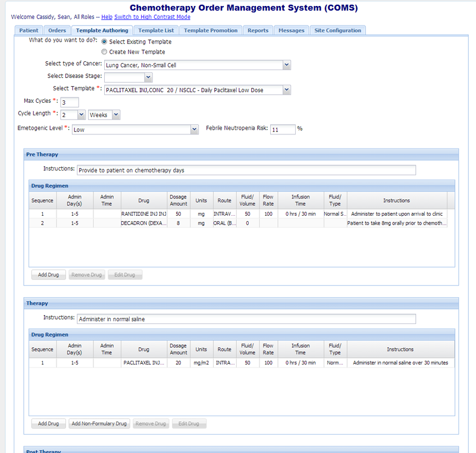The height and width of the screenshot is (453, 476).
Task: Expand the Cycle Length Weeks unit dropdown
Action: click(x=115, y=115)
